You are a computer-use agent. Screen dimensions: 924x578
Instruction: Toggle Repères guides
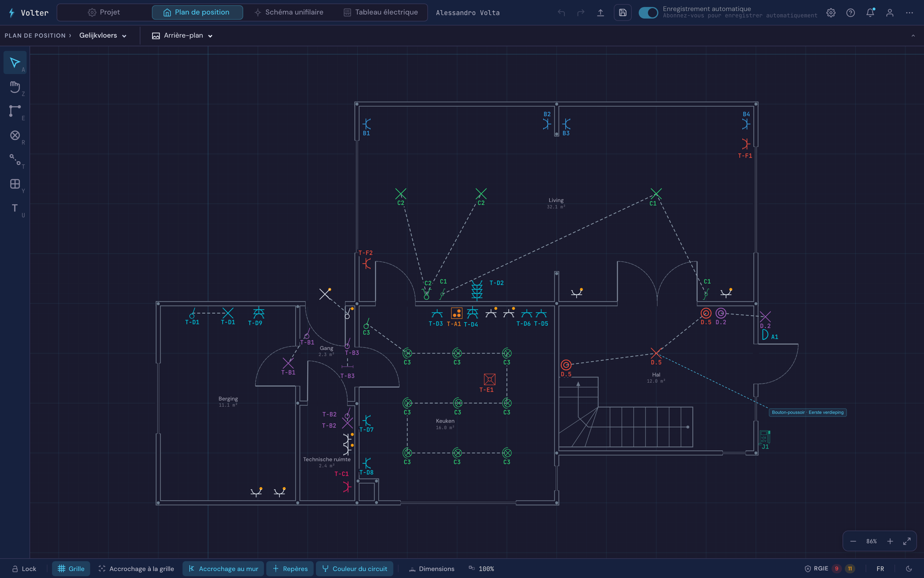point(290,569)
